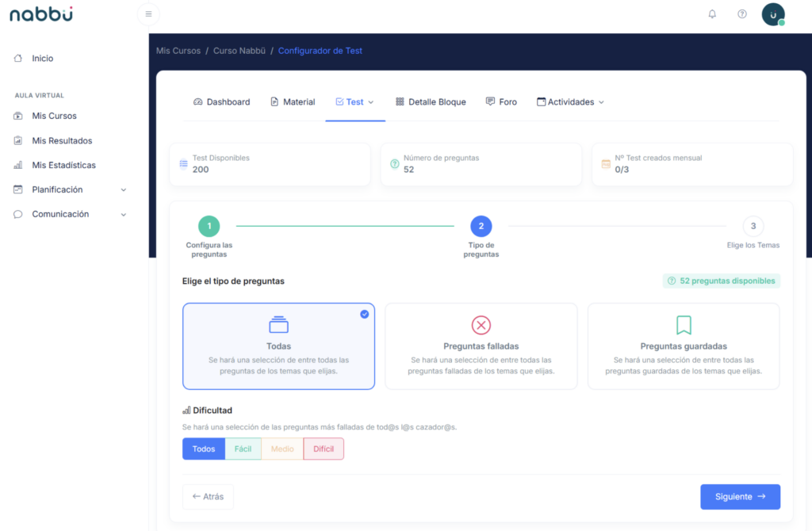This screenshot has height=531, width=812.
Task: Click the Comunicación chat bubble icon
Action: [x=18, y=214]
